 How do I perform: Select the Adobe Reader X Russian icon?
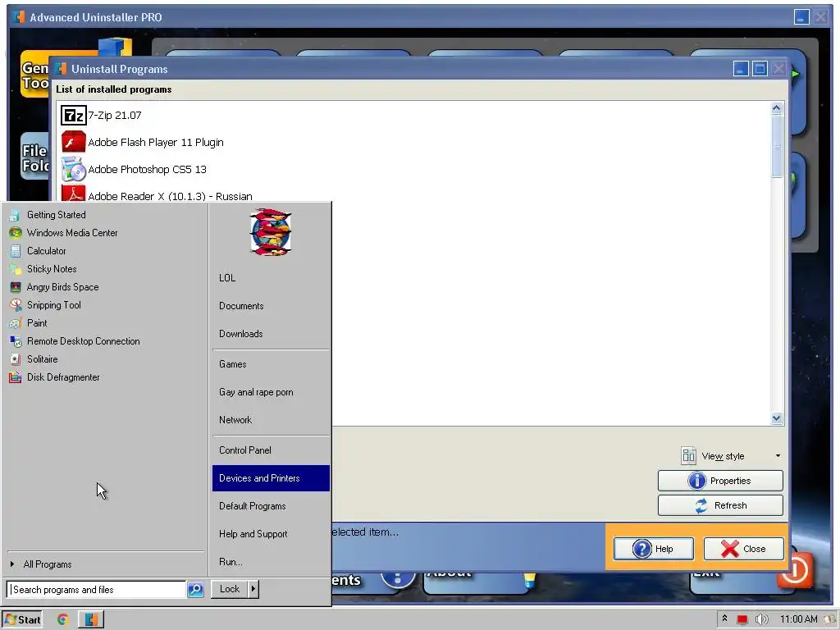tap(73, 194)
